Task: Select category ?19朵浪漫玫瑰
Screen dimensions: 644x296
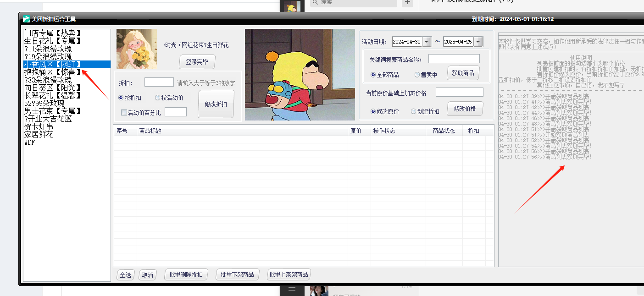Action: coord(67,56)
